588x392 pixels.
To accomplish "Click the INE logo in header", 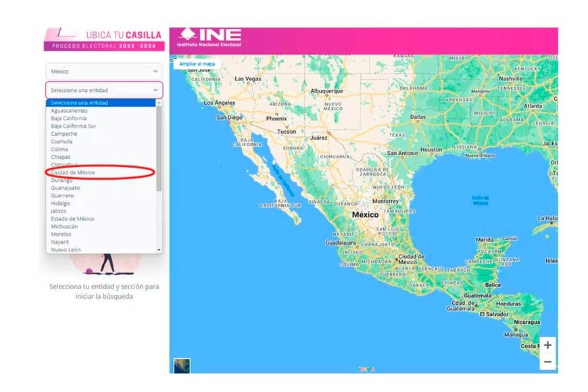I will click(209, 38).
